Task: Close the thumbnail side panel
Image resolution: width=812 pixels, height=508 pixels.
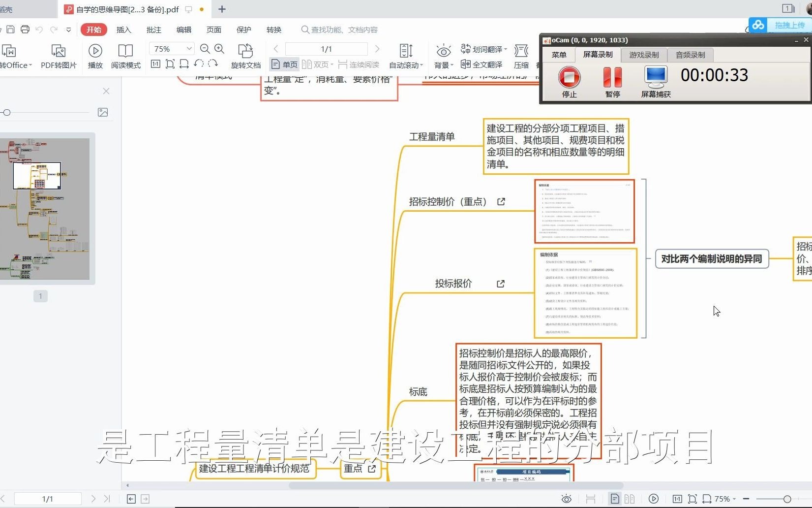Action: [106, 91]
